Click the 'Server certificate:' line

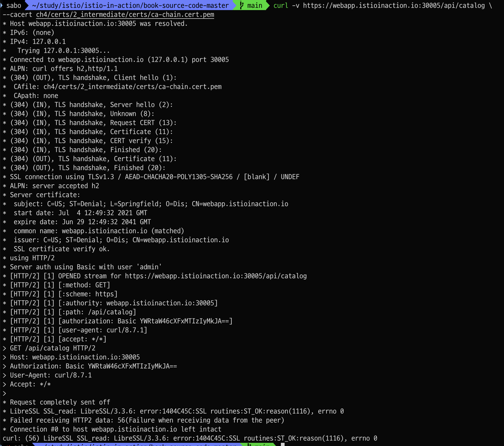click(x=41, y=195)
